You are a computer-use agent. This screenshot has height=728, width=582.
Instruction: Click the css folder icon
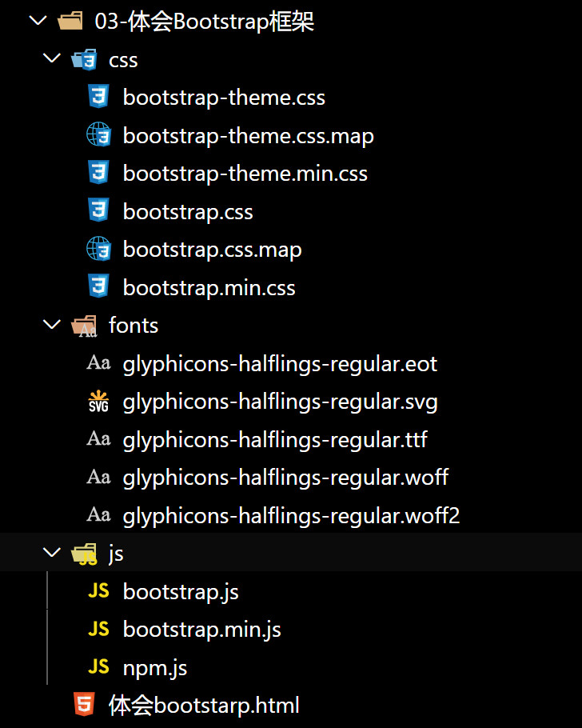tap(84, 59)
